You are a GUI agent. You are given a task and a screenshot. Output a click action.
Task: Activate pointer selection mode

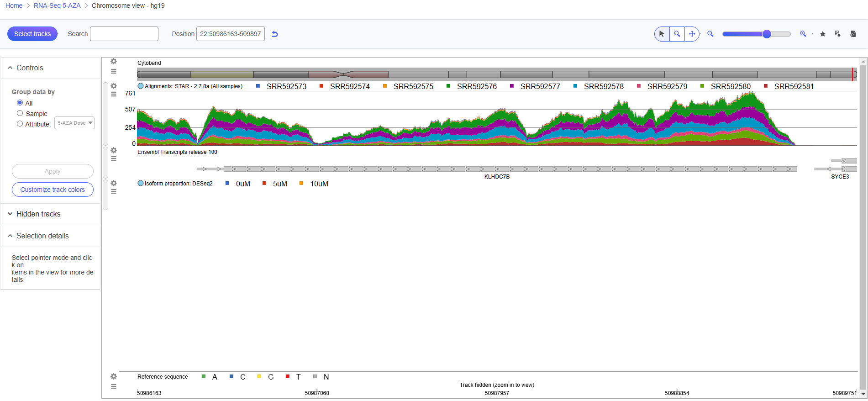click(662, 34)
